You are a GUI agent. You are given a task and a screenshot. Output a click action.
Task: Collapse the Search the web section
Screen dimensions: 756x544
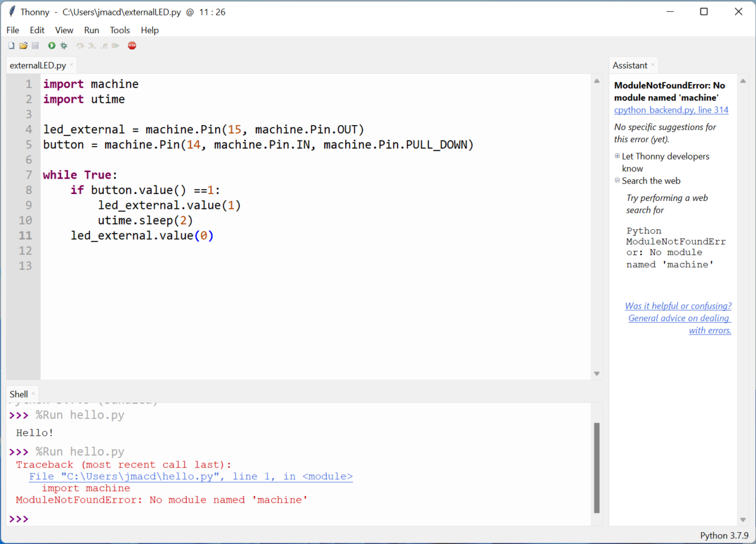(617, 181)
